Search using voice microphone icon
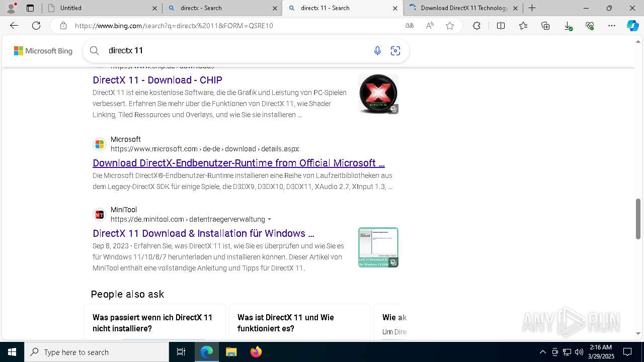The image size is (644, 362). click(377, 51)
